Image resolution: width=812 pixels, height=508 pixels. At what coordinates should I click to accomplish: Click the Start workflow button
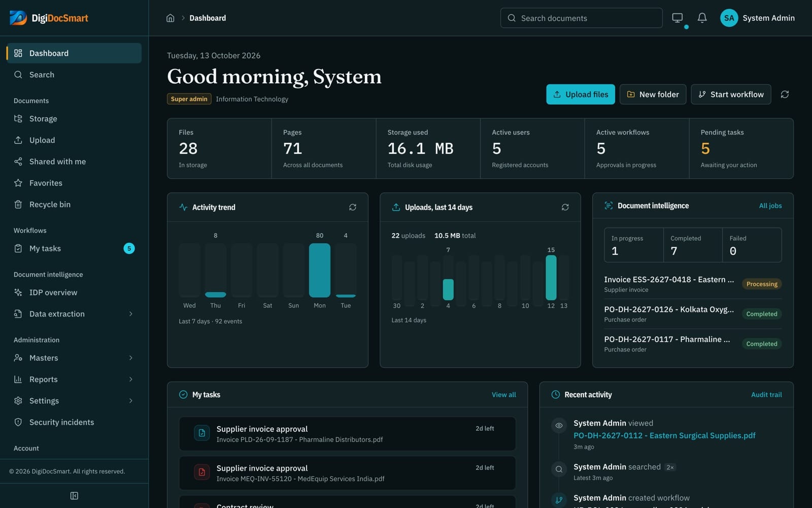pyautogui.click(x=731, y=94)
